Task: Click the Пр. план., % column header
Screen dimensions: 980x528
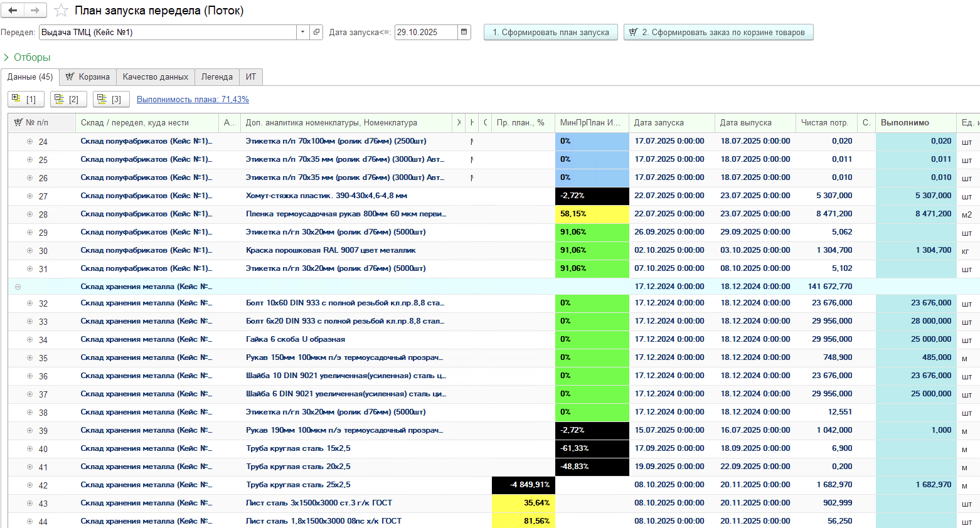Action: [523, 123]
